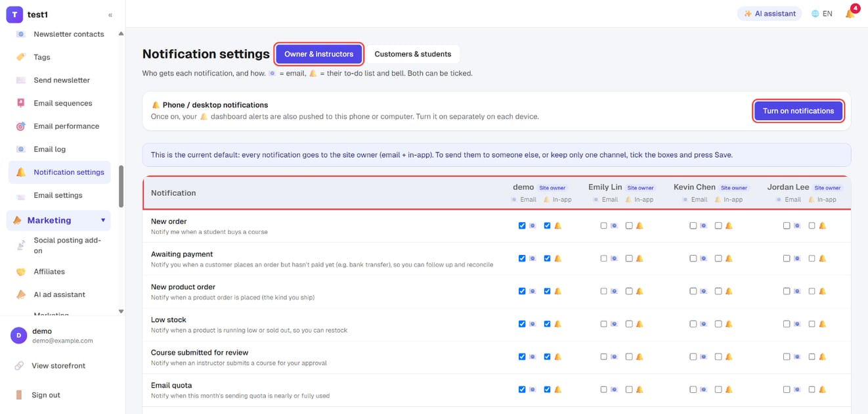Enable Emily Lin Email for Low stock
Image resolution: width=868 pixels, height=414 pixels.
[x=603, y=324]
